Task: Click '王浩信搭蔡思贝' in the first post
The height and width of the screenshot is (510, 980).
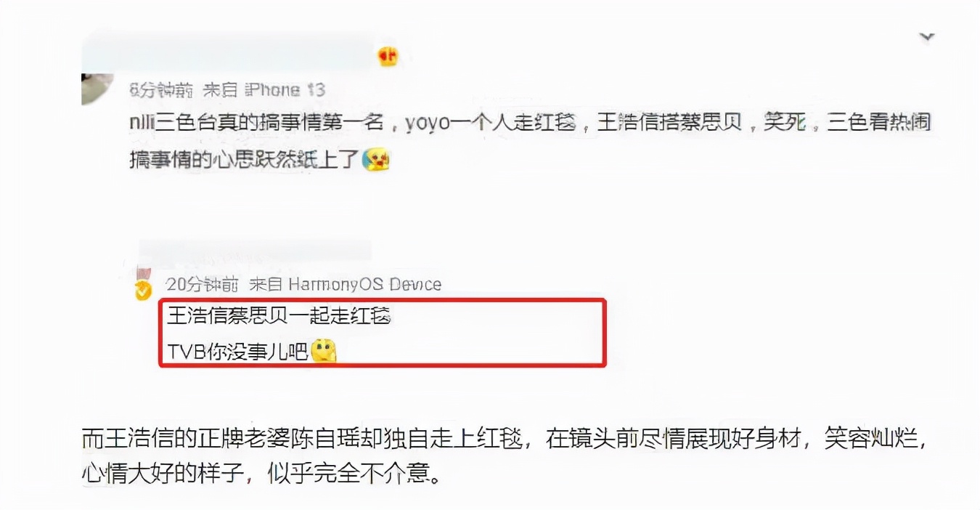Action: (669, 123)
